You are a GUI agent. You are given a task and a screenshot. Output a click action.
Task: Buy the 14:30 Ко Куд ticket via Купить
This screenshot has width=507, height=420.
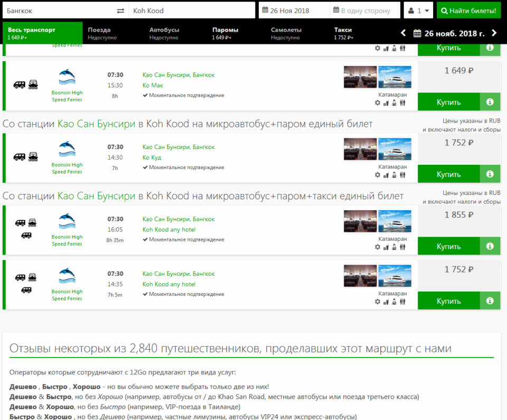(448, 174)
